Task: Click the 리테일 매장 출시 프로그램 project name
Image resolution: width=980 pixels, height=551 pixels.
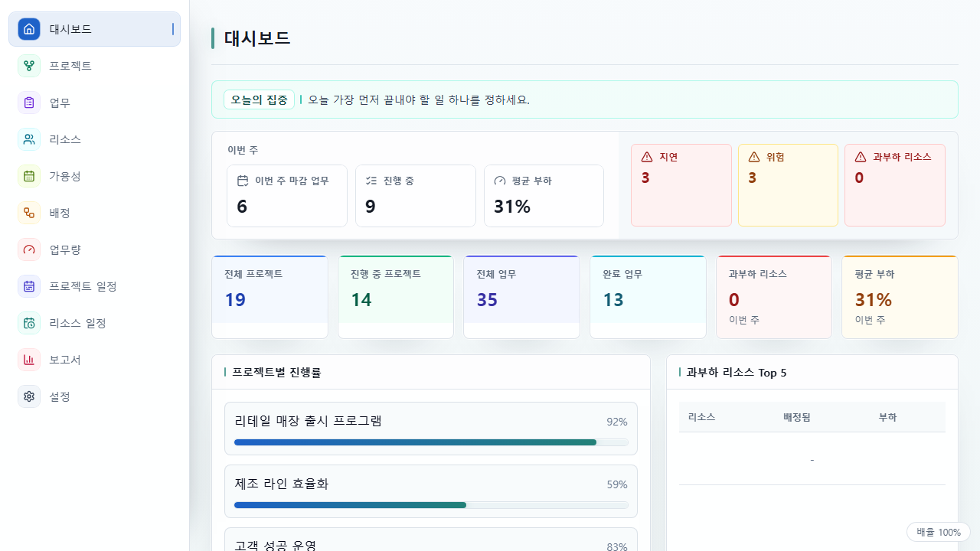Action: 309,421
